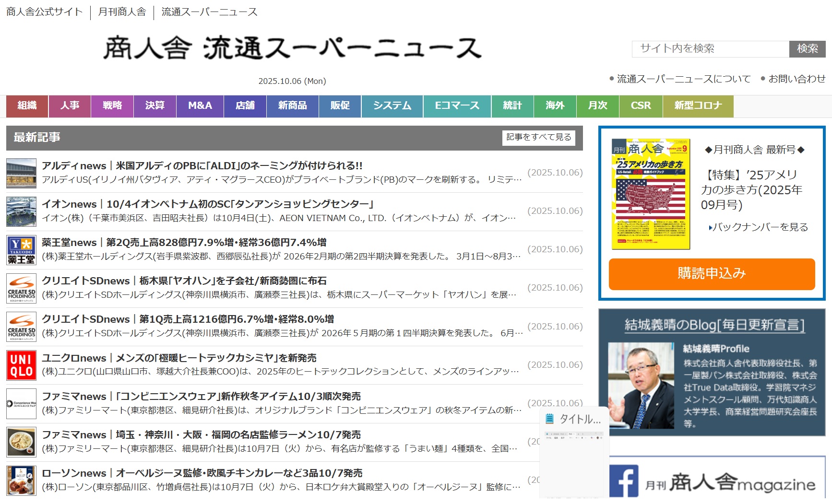Select the 組織 category tab
This screenshot has width=832, height=504.
pos(27,106)
